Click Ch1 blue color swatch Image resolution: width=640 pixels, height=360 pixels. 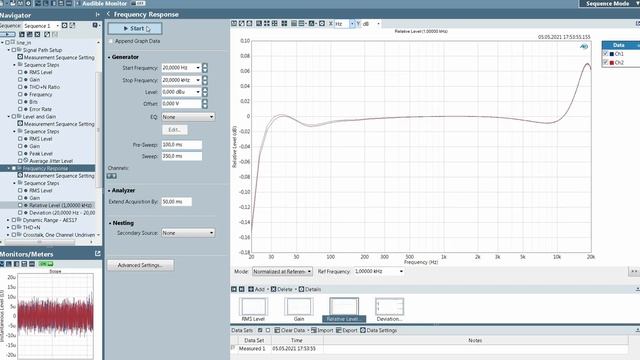[x=612, y=54]
